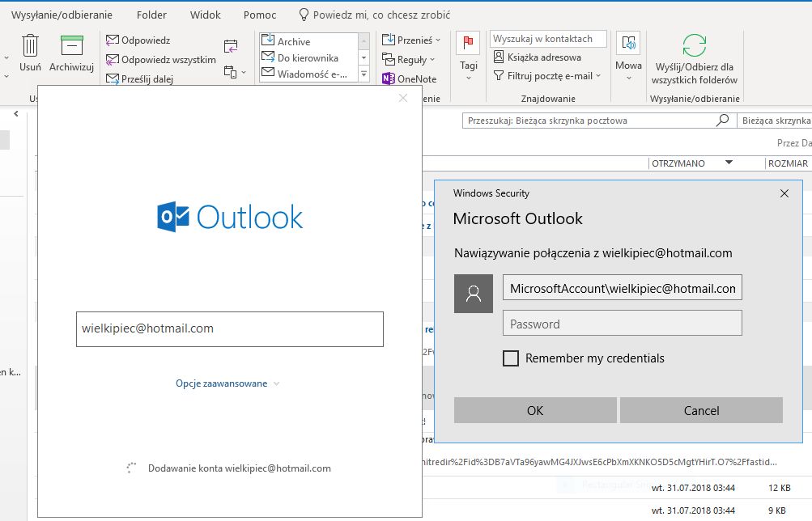Viewport: 812px width, 521px height.
Task: Enable Remember my credentials checkbox
Action: 511,358
